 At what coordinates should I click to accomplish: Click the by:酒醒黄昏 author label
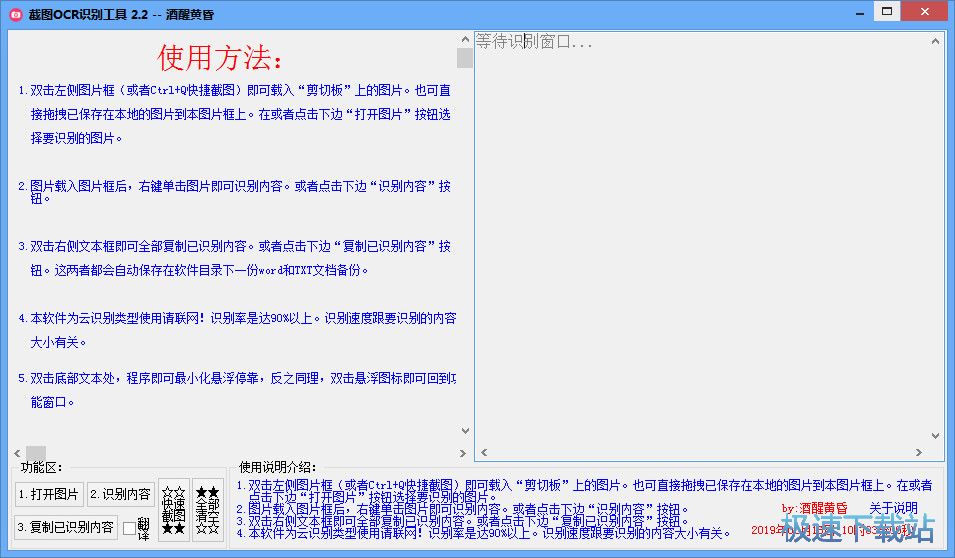click(814, 508)
